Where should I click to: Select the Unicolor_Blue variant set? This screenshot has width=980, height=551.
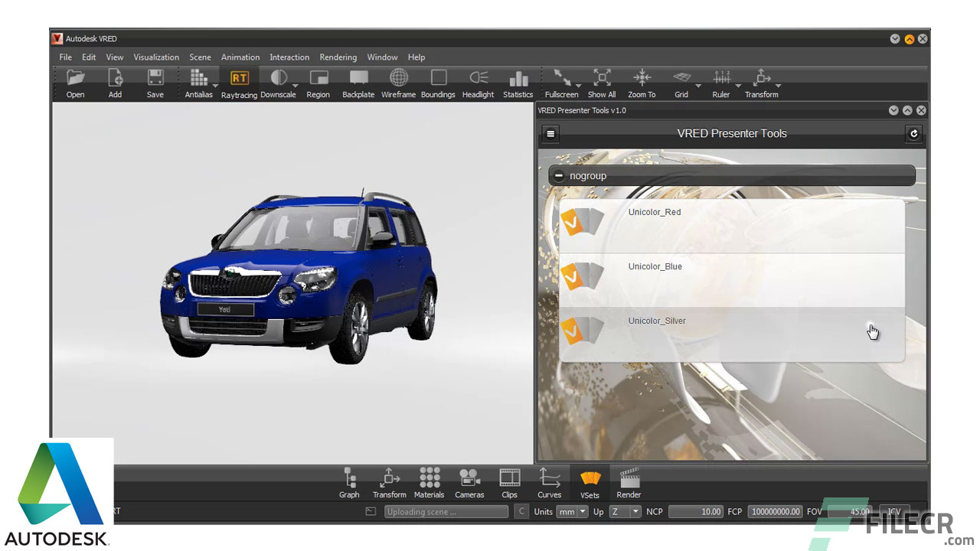click(x=732, y=281)
